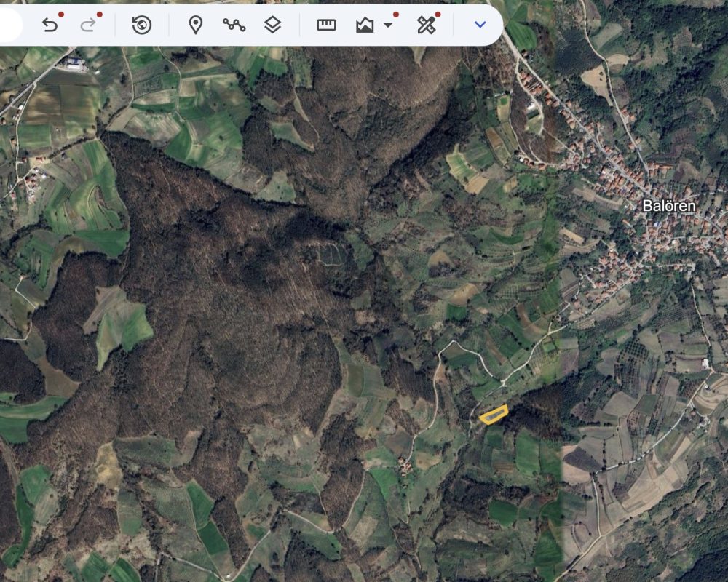
Task: Select the Measure ruler tool
Action: 326,25
